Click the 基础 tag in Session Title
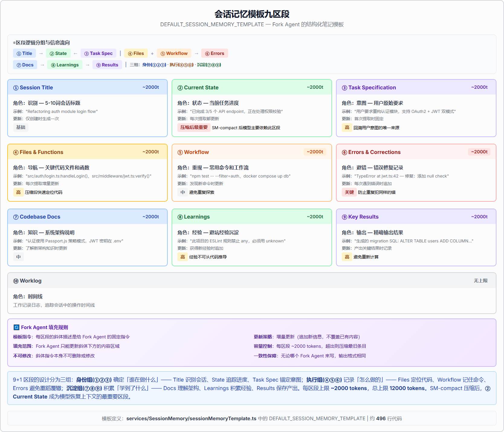 [x=21, y=127]
